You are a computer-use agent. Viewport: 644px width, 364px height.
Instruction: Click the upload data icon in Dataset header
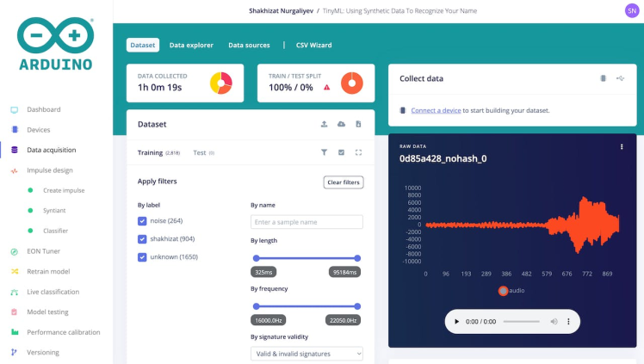[x=324, y=124]
